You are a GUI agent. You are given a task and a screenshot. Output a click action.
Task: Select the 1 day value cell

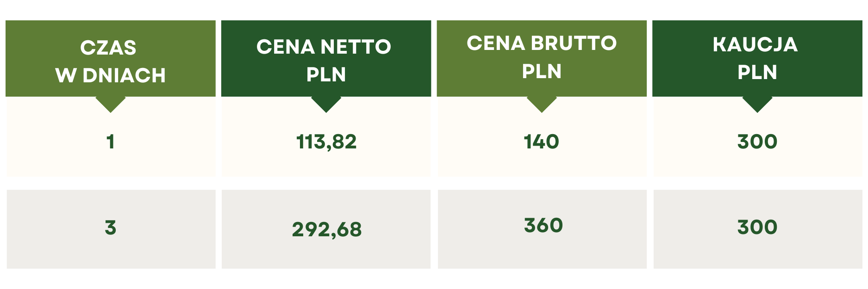pyautogui.click(x=110, y=141)
